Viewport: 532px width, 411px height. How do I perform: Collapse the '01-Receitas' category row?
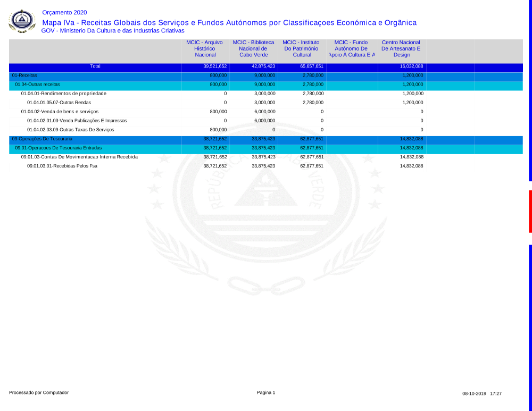click(24, 76)
